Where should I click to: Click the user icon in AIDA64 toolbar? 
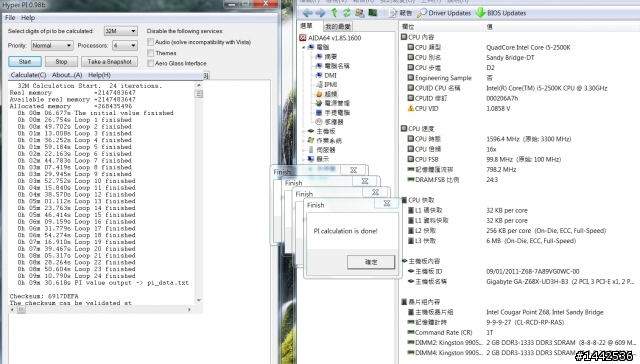tap(360, 13)
